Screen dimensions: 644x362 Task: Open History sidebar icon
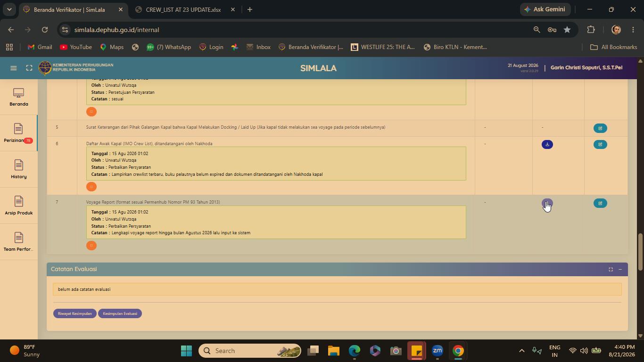pos(18,169)
